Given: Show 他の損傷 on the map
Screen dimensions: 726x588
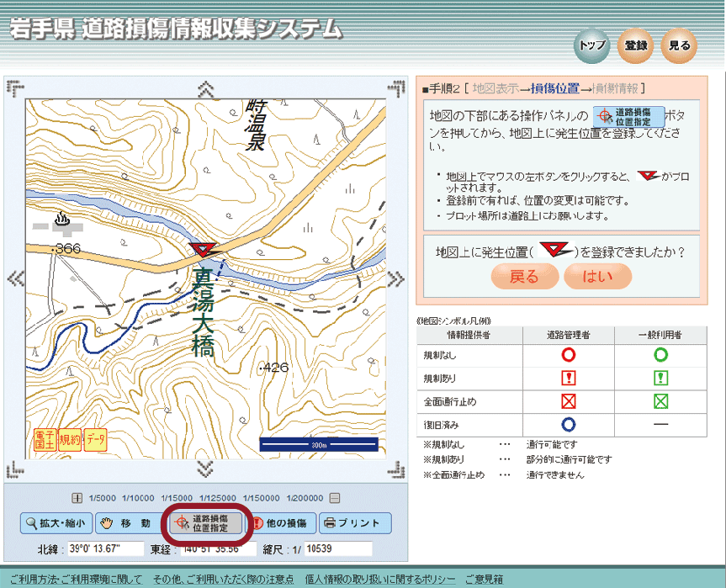Looking at the screenshot, I should (x=281, y=523).
